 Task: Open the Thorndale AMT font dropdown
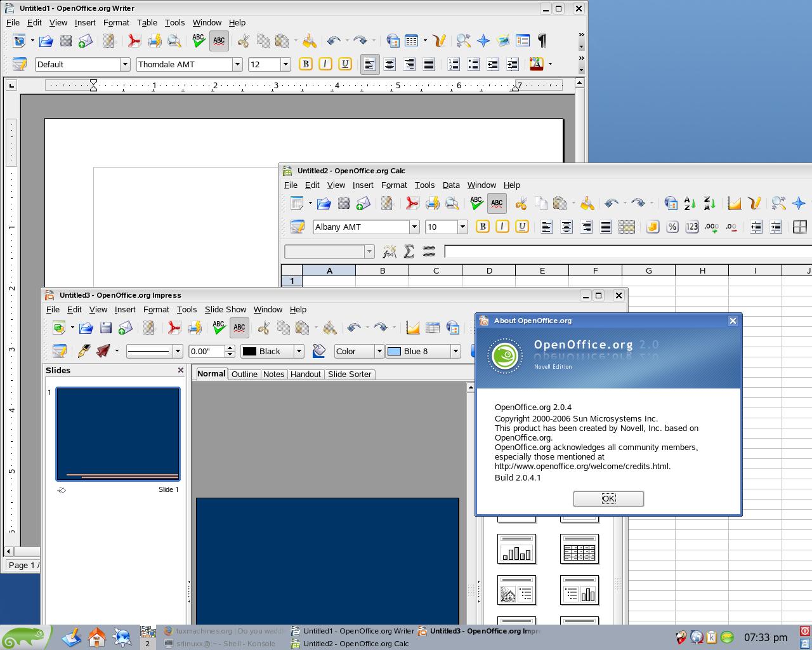pos(237,64)
